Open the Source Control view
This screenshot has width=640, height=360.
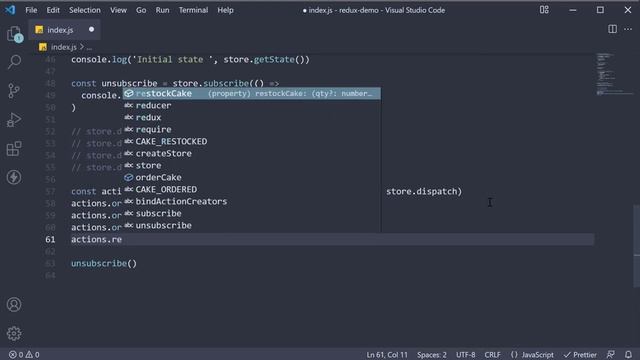tap(14, 91)
